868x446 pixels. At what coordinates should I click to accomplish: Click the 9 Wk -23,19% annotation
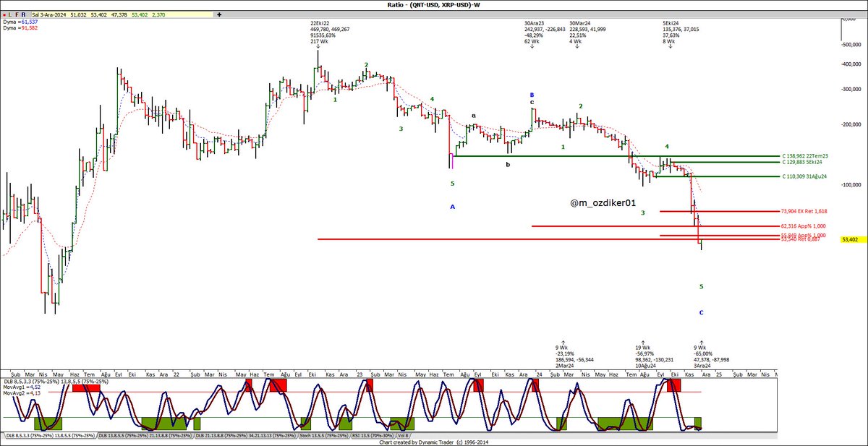(574, 355)
